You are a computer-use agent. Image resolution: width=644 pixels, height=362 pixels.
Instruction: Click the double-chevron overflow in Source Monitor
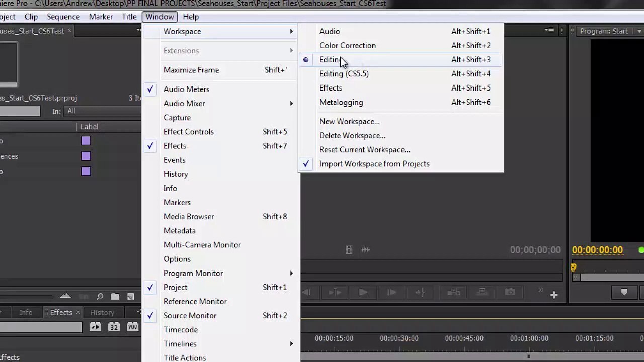pos(541,290)
